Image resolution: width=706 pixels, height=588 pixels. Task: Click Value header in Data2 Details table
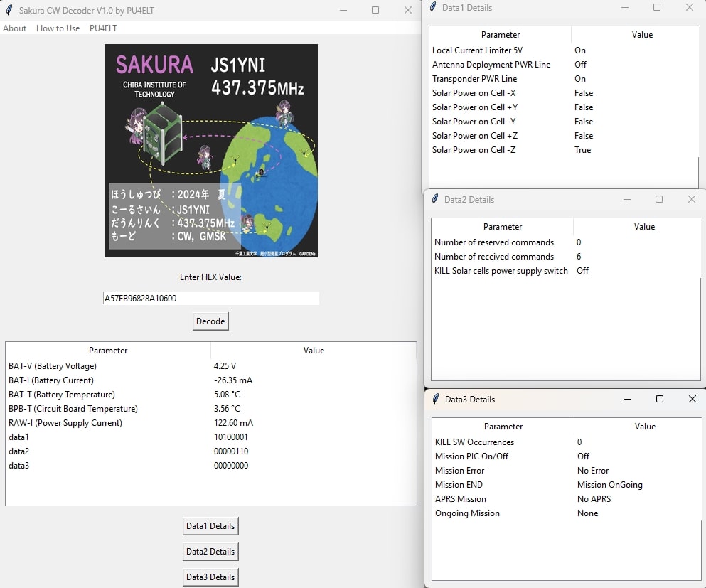[x=644, y=227]
